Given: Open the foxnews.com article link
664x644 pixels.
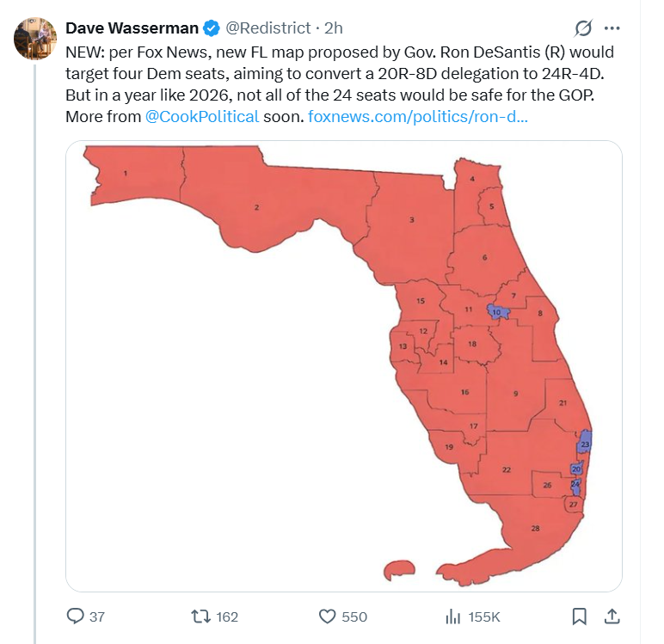Looking at the screenshot, I should (x=417, y=116).
